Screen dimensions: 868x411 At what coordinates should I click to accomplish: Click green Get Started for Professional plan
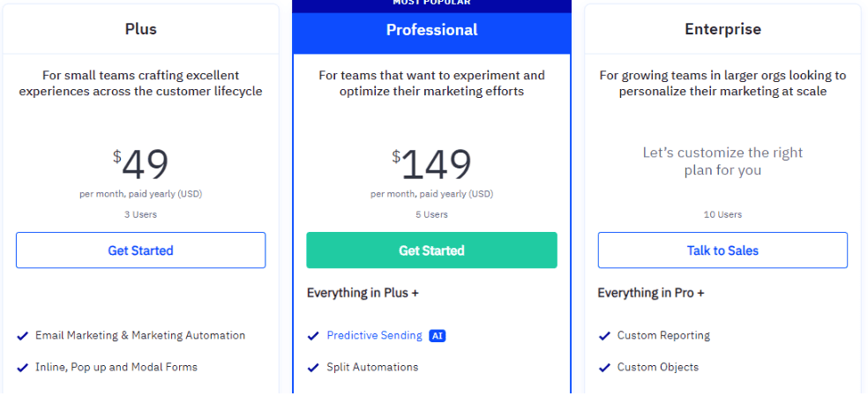pos(431,250)
